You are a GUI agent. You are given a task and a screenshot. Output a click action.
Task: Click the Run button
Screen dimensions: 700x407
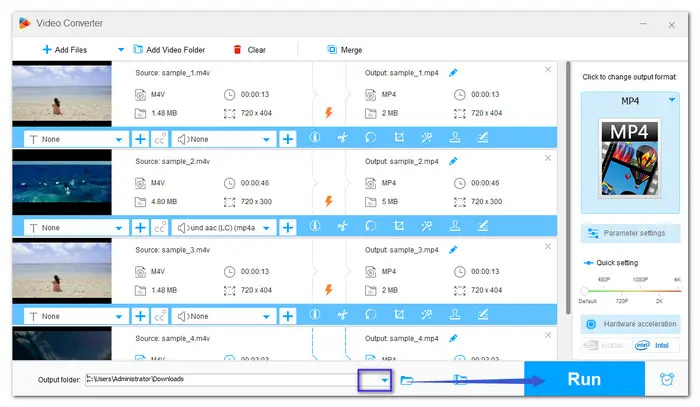584,379
